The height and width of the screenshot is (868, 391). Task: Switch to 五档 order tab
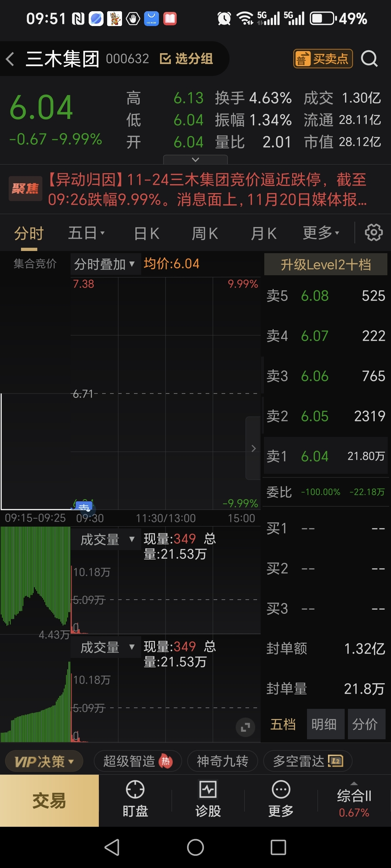(283, 724)
